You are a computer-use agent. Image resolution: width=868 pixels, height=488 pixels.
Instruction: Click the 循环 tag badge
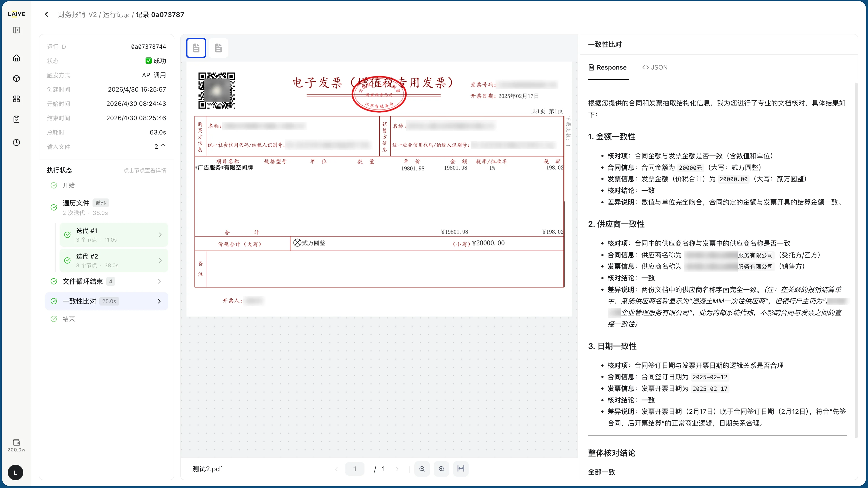[101, 203]
